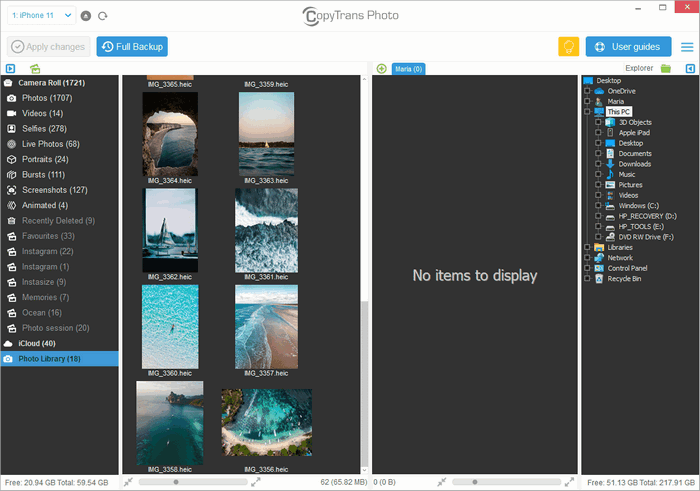Image resolution: width=700 pixels, height=491 pixels.
Task: Collapse the This PC tree node
Action: (x=588, y=112)
